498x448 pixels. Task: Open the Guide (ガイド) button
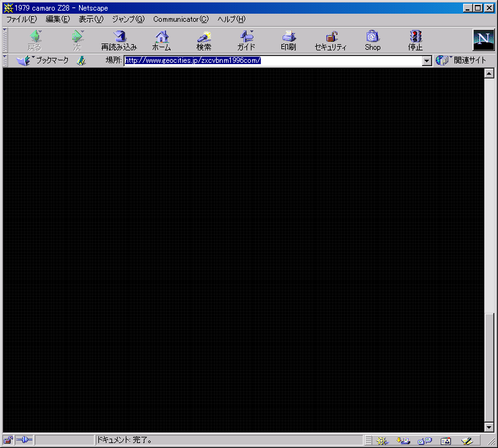click(x=246, y=40)
